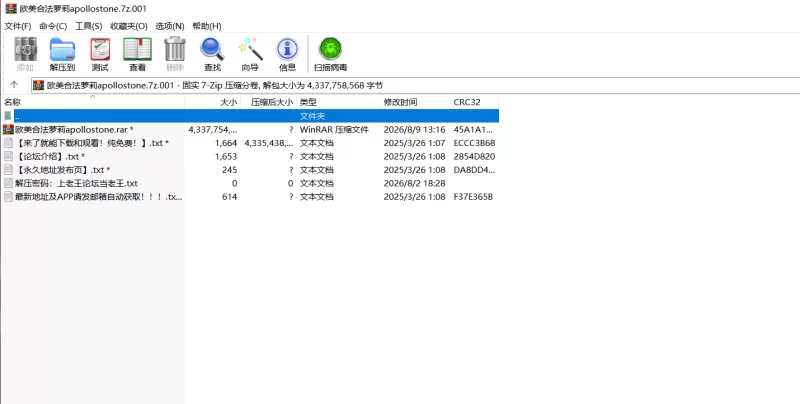Click the 测试 (Test) archive icon
800x404 pixels.
click(x=100, y=49)
